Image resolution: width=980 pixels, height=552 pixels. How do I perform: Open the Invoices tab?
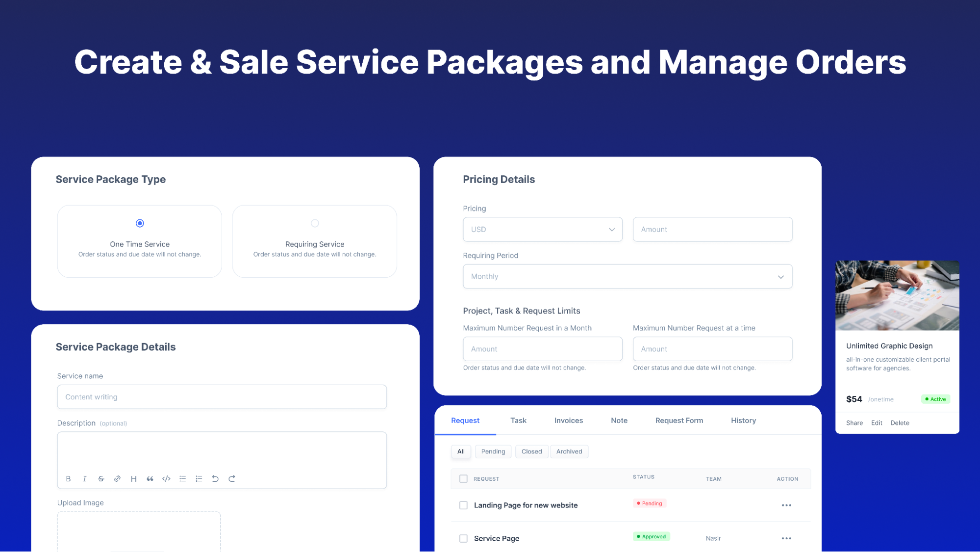(x=569, y=421)
